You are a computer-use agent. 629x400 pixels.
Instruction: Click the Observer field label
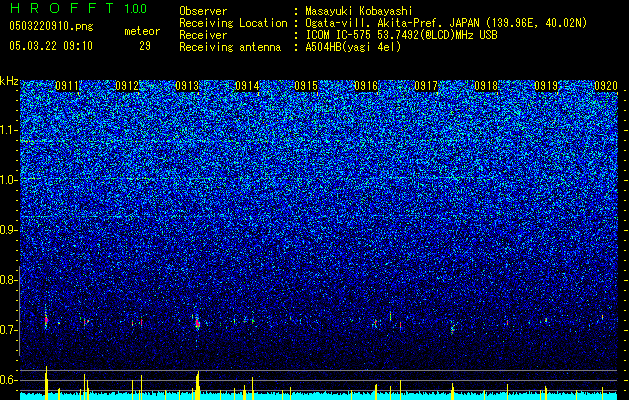click(x=203, y=11)
